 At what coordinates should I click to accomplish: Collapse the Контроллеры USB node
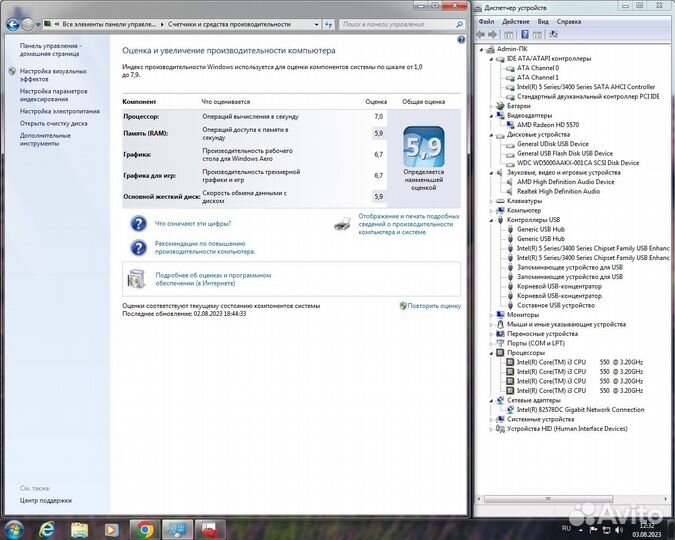[491, 220]
